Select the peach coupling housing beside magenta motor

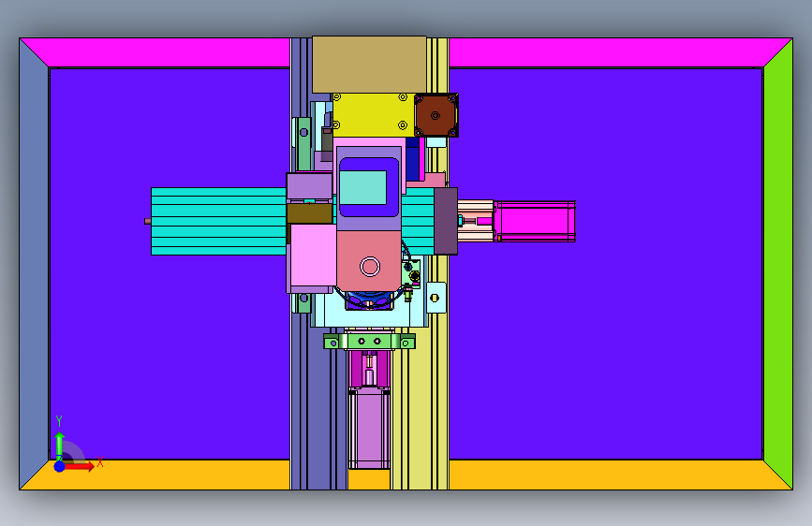[476, 221]
